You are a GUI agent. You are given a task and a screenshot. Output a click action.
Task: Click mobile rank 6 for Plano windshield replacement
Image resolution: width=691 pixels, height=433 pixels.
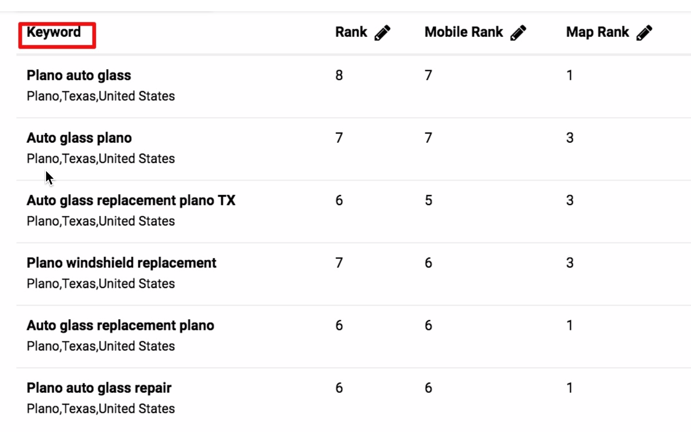point(428,263)
